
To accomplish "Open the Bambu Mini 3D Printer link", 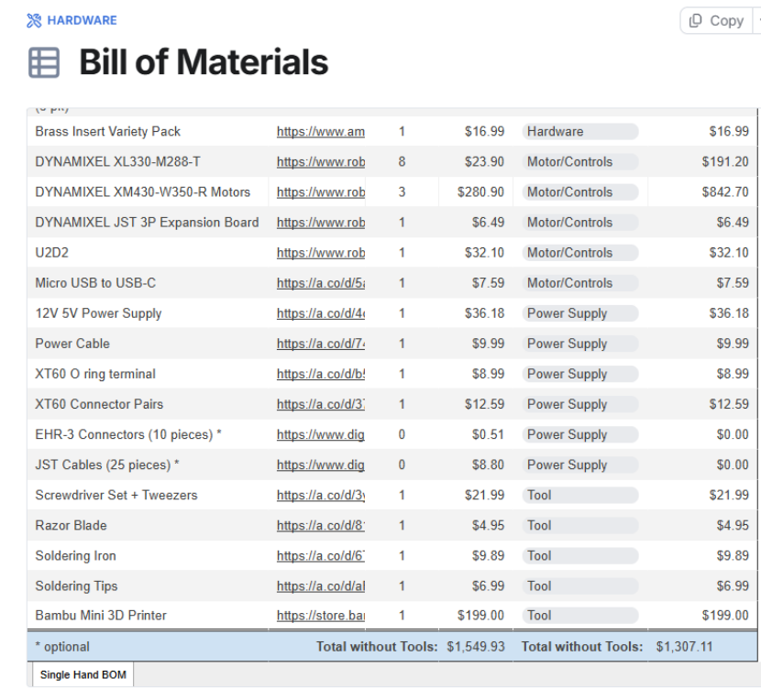I will (320, 616).
